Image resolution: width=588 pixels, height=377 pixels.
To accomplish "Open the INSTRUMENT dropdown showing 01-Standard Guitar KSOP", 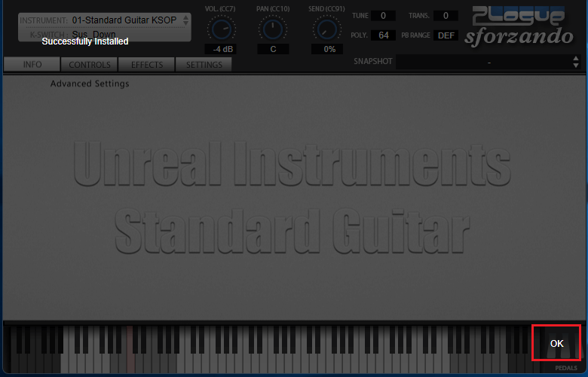I will tap(105, 20).
